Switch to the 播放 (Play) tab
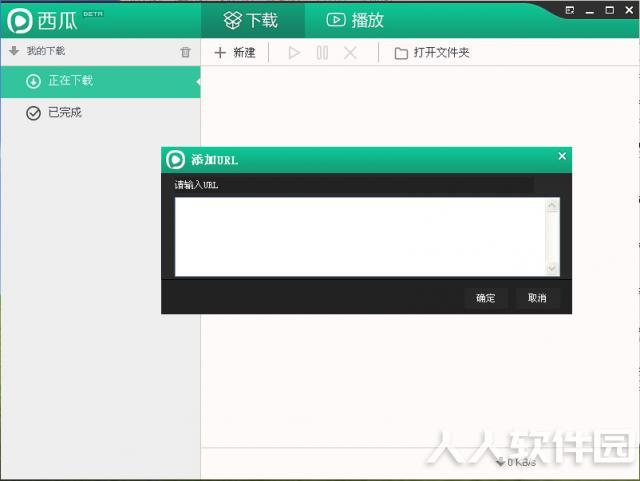This screenshot has width=640, height=481. 355,20
